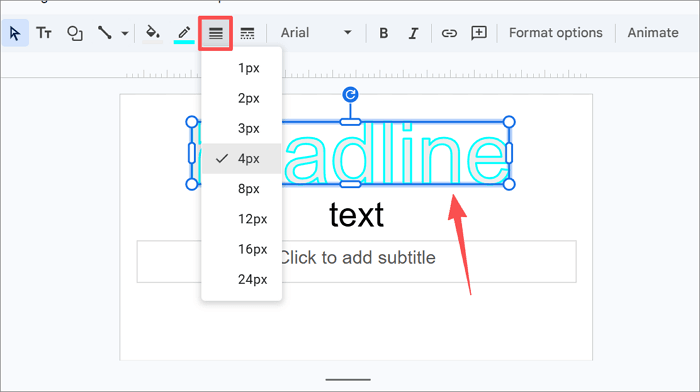Toggle the border weight button
Viewport: 700px width, 392px height.
[216, 33]
